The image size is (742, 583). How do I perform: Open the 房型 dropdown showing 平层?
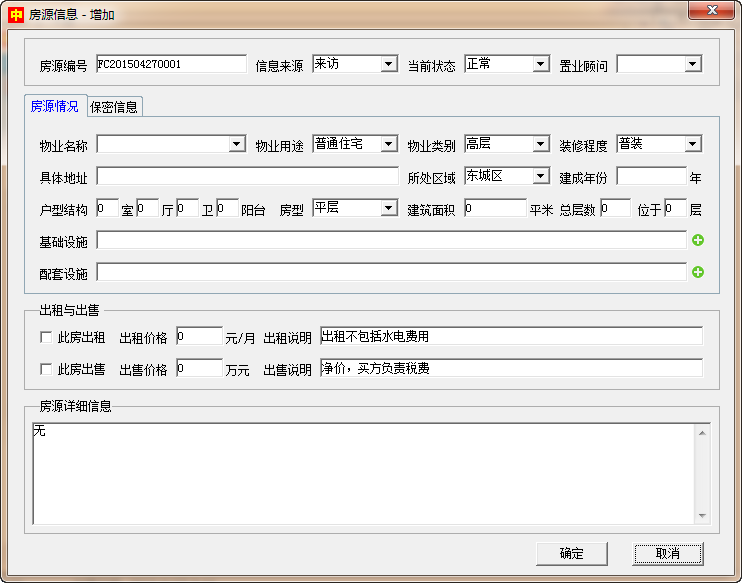coord(355,208)
